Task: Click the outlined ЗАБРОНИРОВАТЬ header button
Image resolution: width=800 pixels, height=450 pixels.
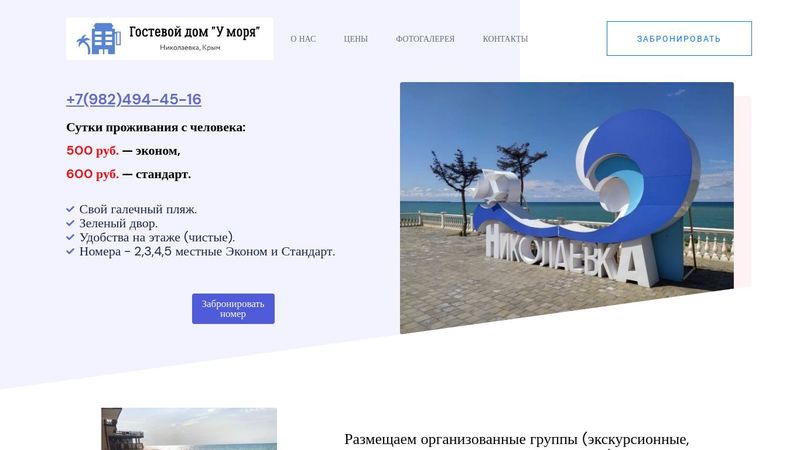Action: tap(679, 38)
